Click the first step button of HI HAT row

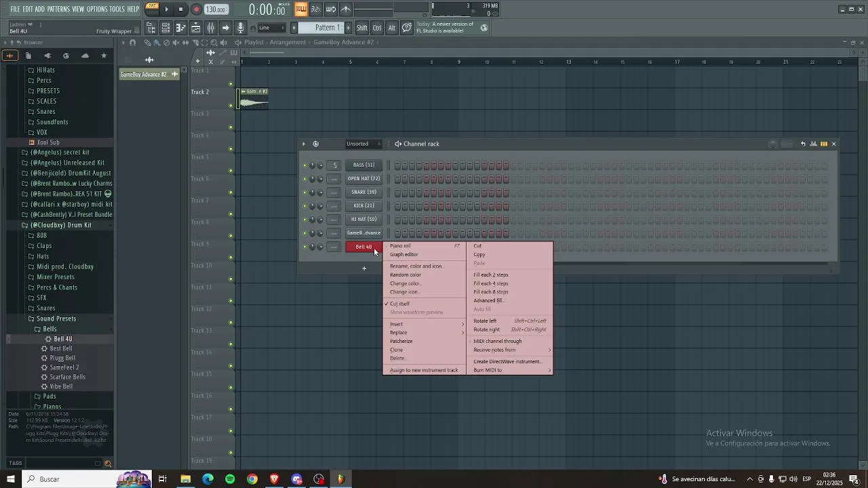(x=397, y=220)
